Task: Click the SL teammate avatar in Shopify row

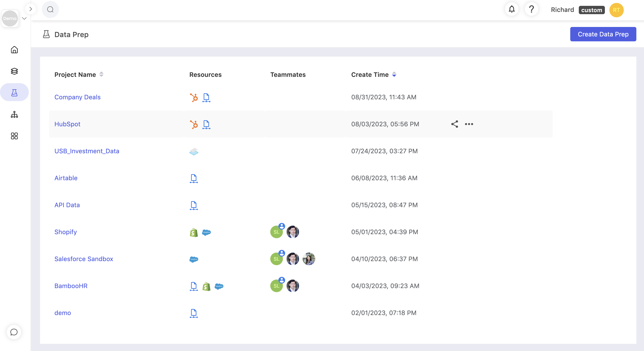Action: pyautogui.click(x=276, y=232)
